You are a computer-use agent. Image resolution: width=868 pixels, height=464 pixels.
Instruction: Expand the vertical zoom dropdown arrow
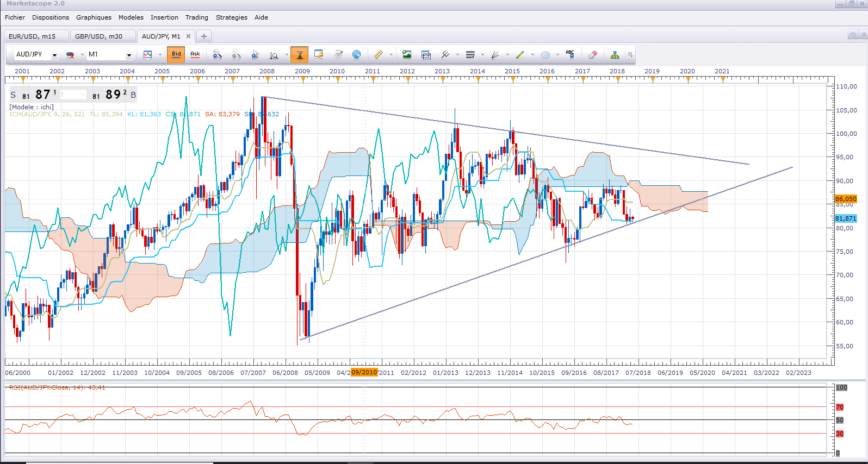[287, 55]
